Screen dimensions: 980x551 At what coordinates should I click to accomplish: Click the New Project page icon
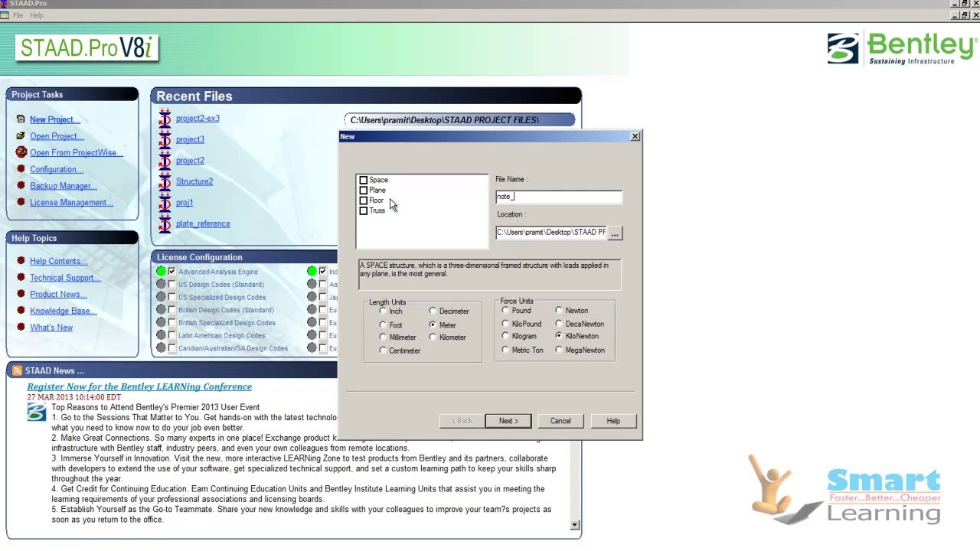[x=21, y=119]
